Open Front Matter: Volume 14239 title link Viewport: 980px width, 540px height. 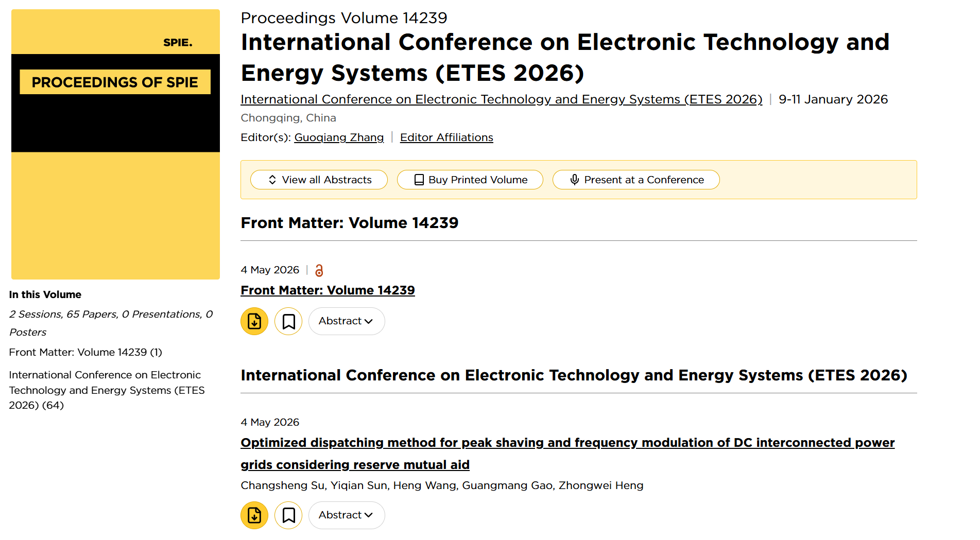(328, 290)
